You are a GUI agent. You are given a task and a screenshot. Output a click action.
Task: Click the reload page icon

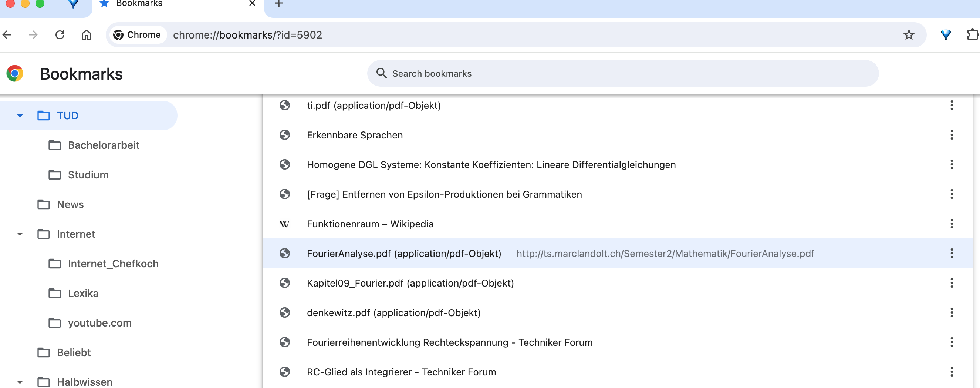[60, 35]
